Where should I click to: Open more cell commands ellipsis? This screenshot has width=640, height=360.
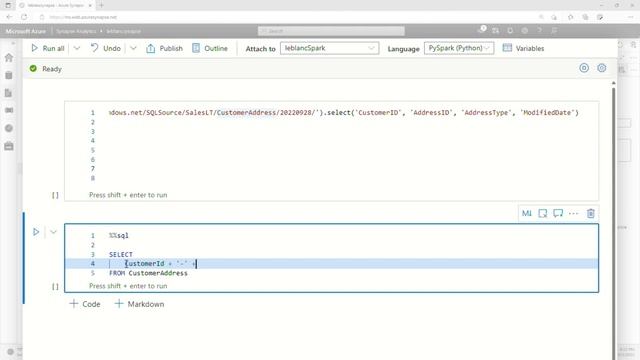[573, 213]
